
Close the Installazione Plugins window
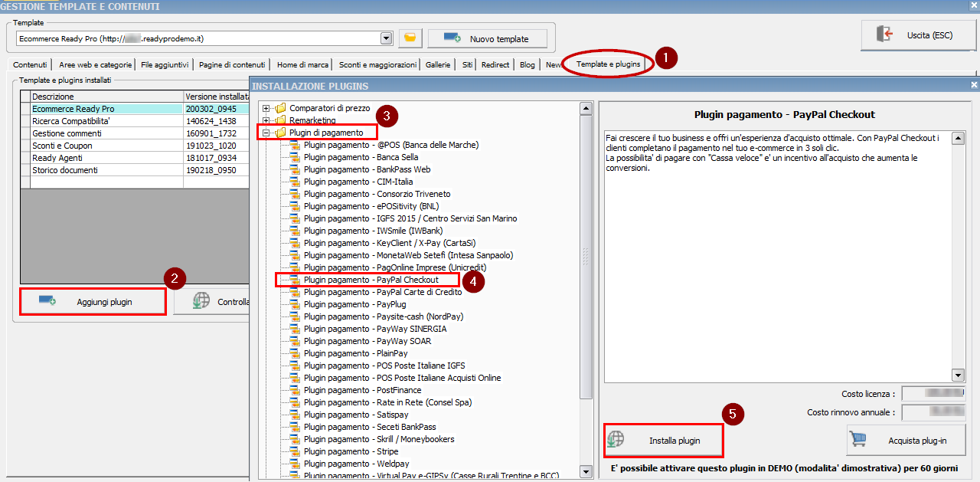[974, 85]
